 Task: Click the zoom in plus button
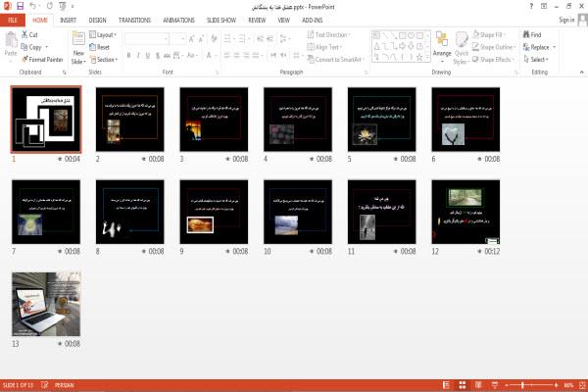tap(556, 385)
